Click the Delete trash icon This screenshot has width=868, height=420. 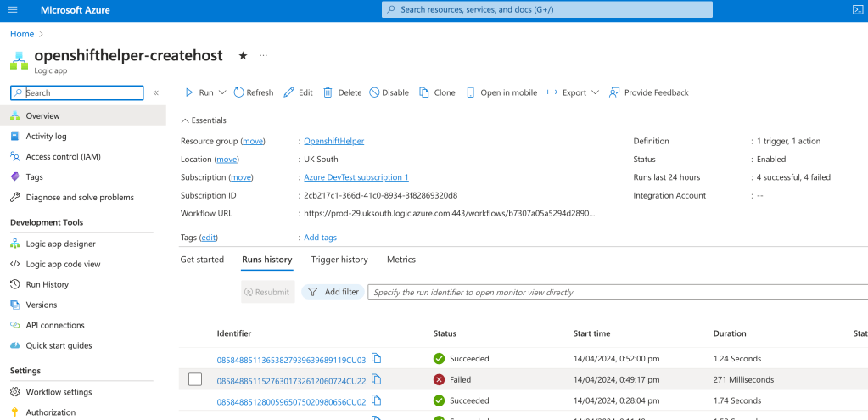coord(328,92)
